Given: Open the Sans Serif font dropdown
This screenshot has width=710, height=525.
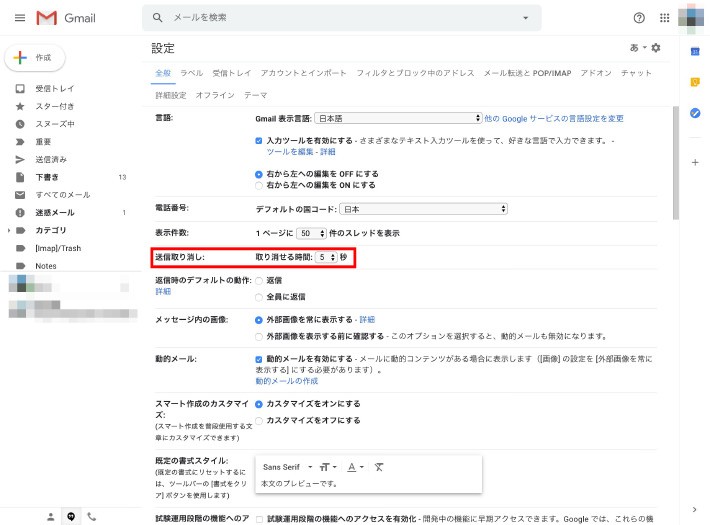Looking at the screenshot, I should click(x=288, y=467).
